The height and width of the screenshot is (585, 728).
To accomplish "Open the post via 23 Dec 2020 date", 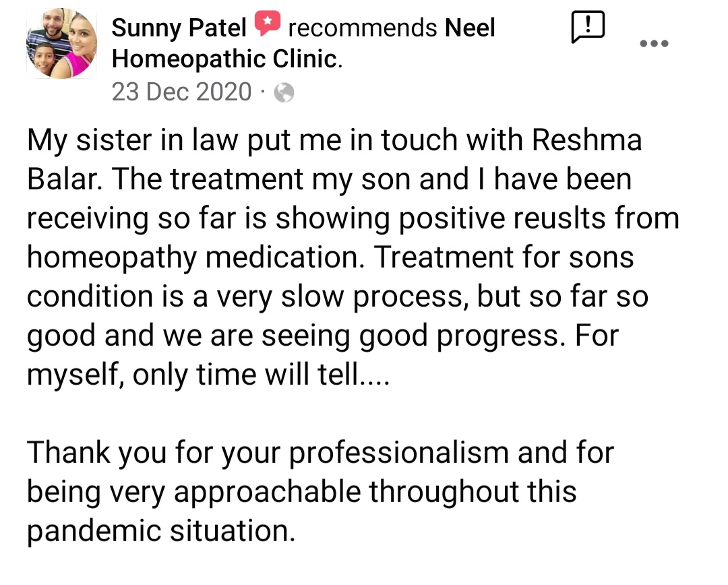I will 181,92.
